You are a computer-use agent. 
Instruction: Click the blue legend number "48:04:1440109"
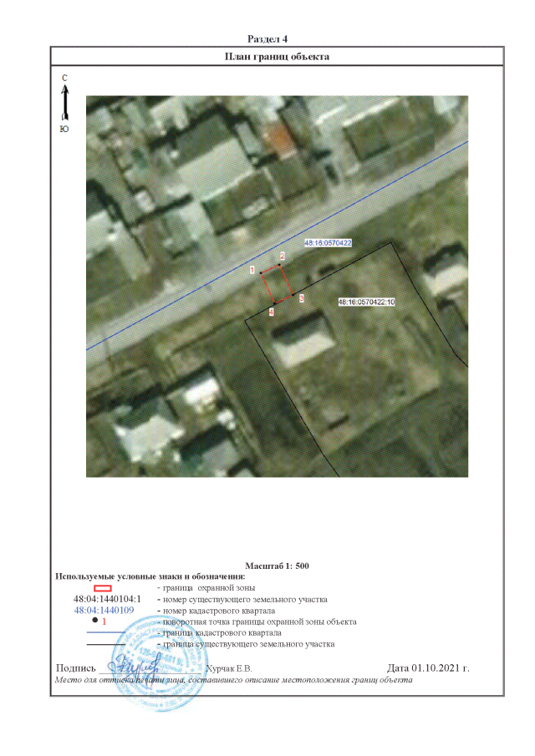(x=104, y=610)
